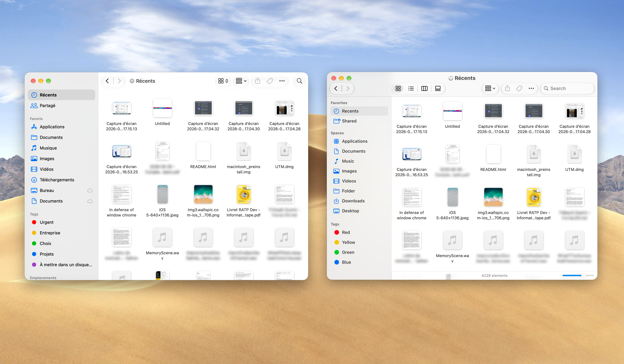Open Bureau in left sidebar
Screen dimensions: 624x364
[61, 190]
